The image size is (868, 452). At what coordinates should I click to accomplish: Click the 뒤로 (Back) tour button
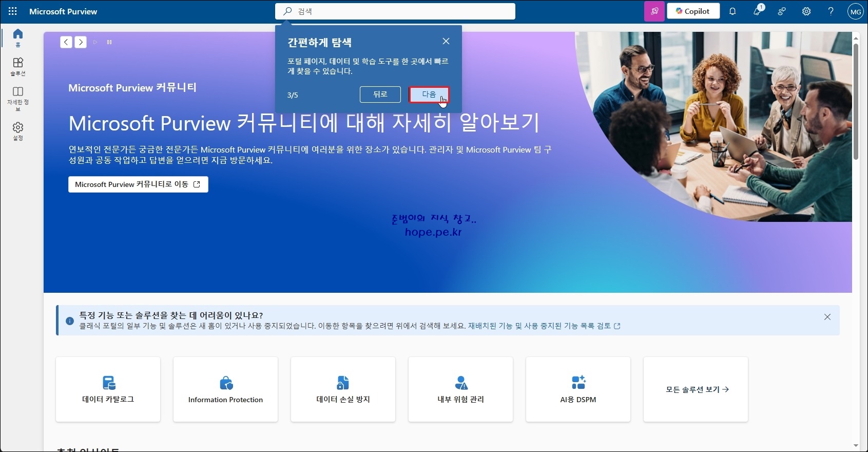pyautogui.click(x=380, y=95)
